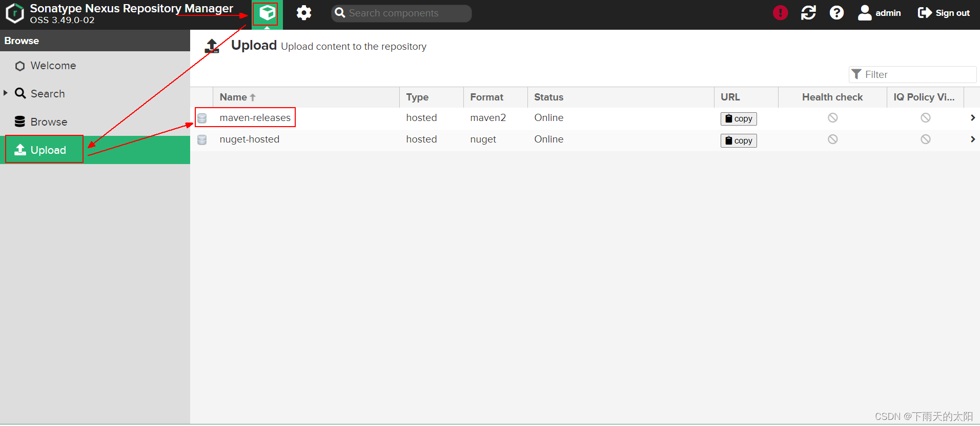The height and width of the screenshot is (426, 980).
Task: Refresh the current view using refresh icon
Action: (808, 13)
